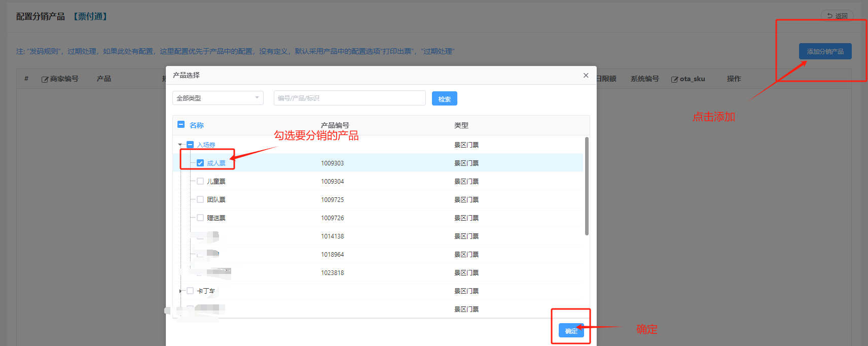Collapse the 入场券 tree node
The width and height of the screenshot is (868, 346).
[180, 145]
